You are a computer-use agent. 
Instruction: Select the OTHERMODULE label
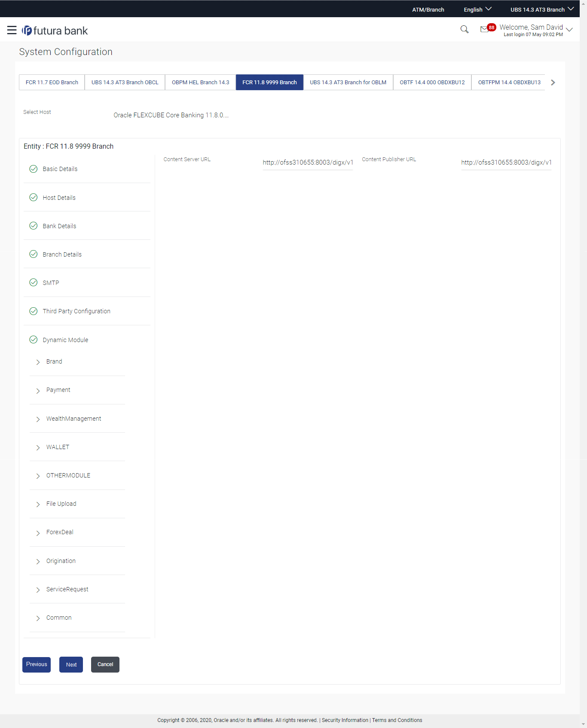[68, 475]
